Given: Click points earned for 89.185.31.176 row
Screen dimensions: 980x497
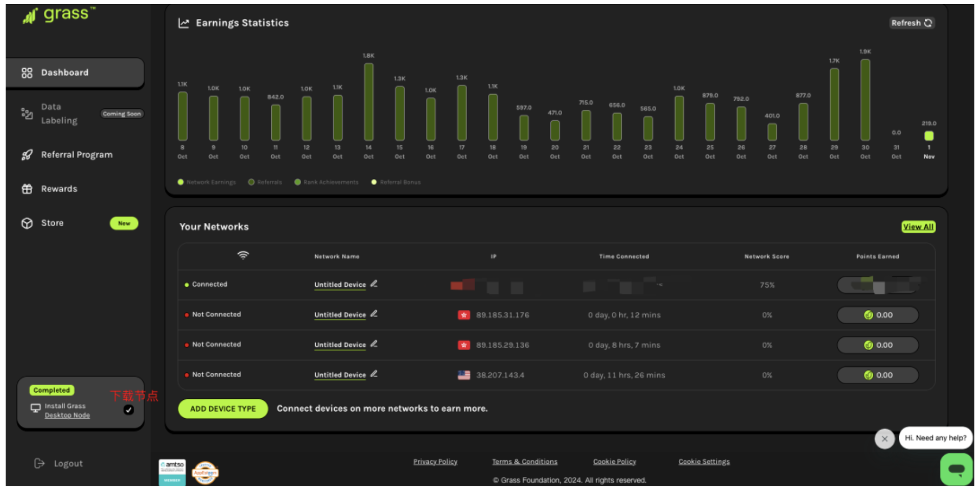Looking at the screenshot, I should coord(878,315).
